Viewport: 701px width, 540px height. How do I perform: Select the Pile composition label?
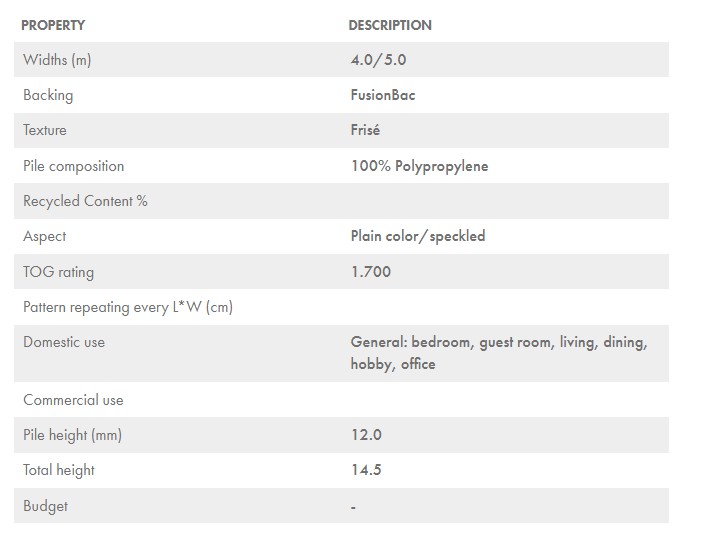[x=73, y=166]
